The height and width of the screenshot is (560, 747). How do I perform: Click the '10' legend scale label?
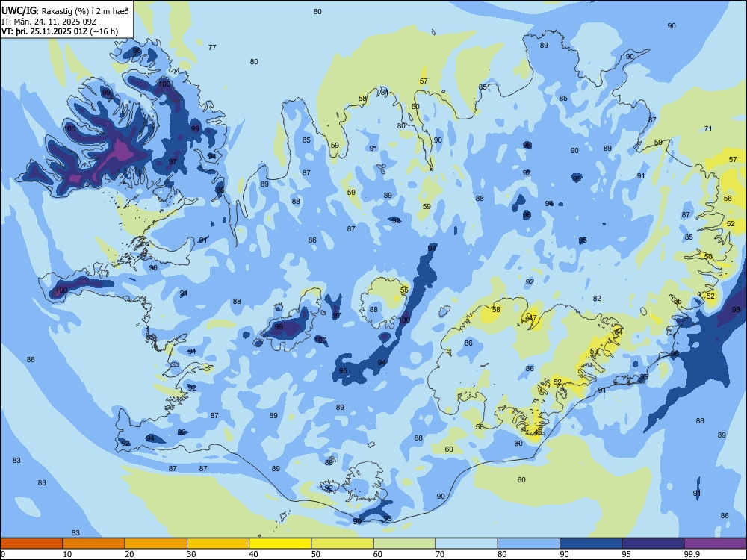click(67, 554)
